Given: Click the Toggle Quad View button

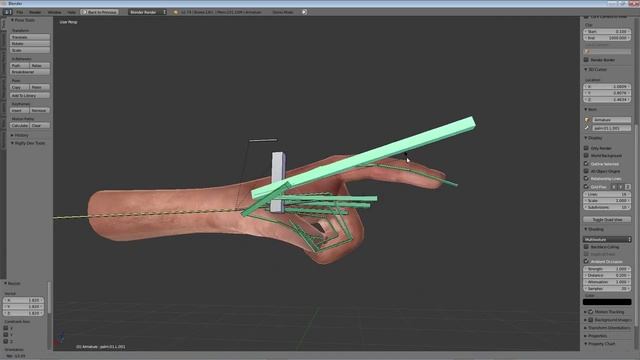Looking at the screenshot, I should (x=607, y=220).
